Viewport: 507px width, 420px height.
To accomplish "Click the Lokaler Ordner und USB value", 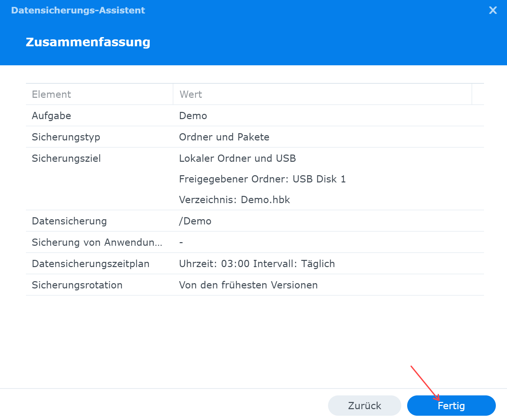I will tap(237, 158).
